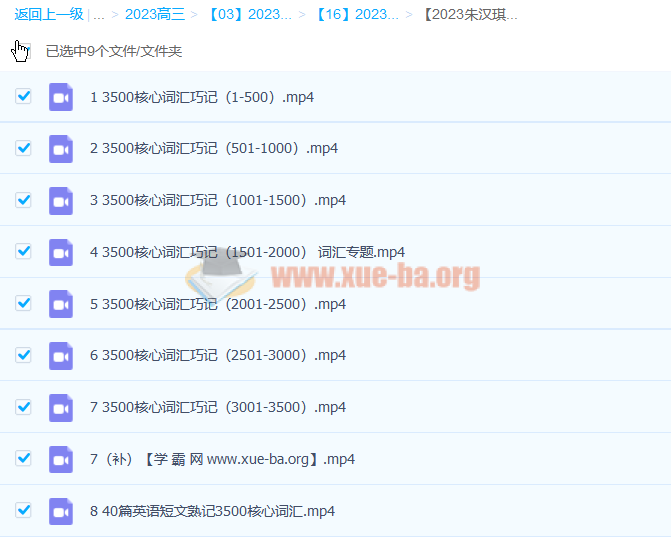Open the 【03】2023... breadcrumb folder
Image resolution: width=671 pixels, height=555 pixels.
(x=250, y=15)
